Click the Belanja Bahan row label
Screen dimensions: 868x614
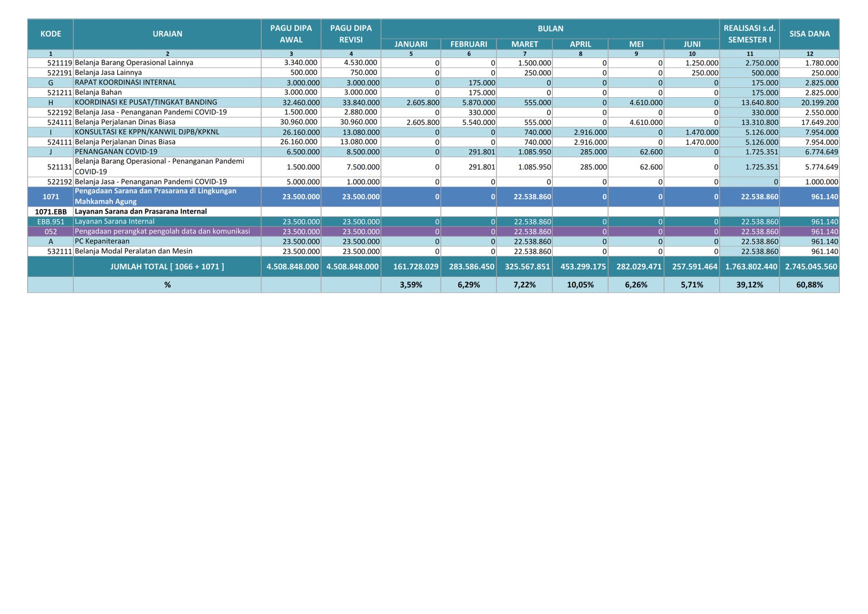(x=98, y=92)
